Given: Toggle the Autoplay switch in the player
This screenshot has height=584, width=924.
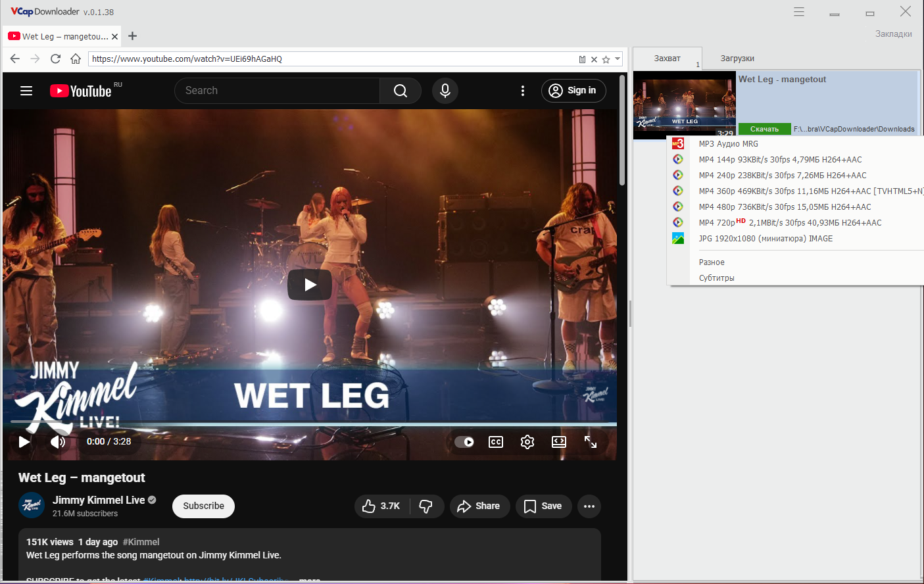Looking at the screenshot, I should coord(464,442).
